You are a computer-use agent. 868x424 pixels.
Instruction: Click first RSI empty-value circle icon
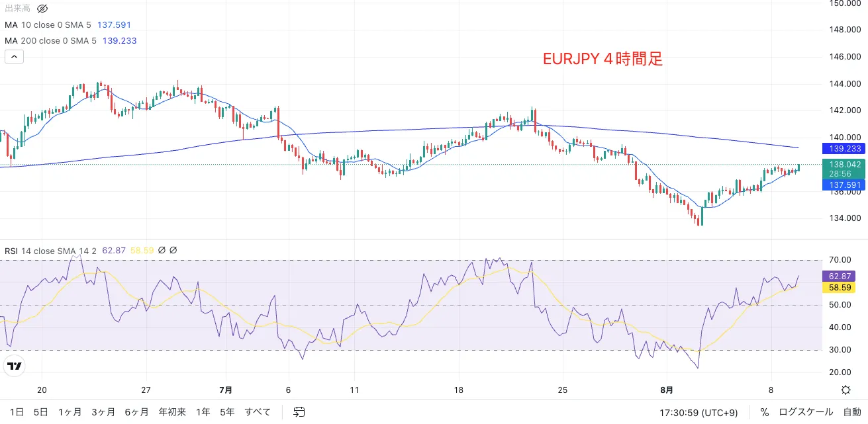(162, 251)
